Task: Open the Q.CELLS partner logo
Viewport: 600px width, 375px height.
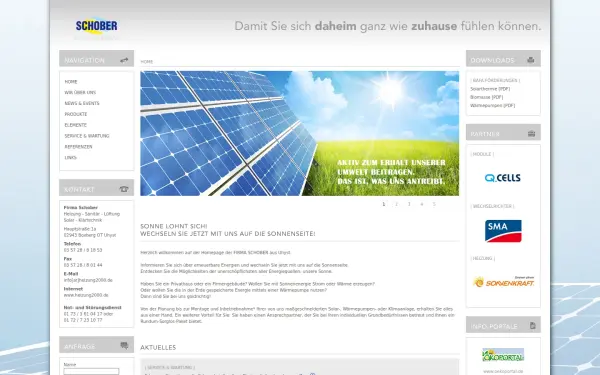Action: tap(502, 178)
